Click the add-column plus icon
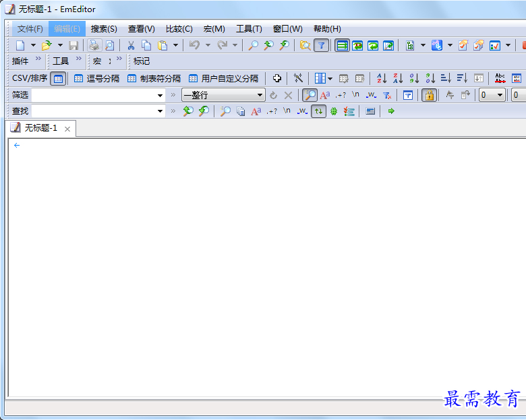 coord(277,78)
